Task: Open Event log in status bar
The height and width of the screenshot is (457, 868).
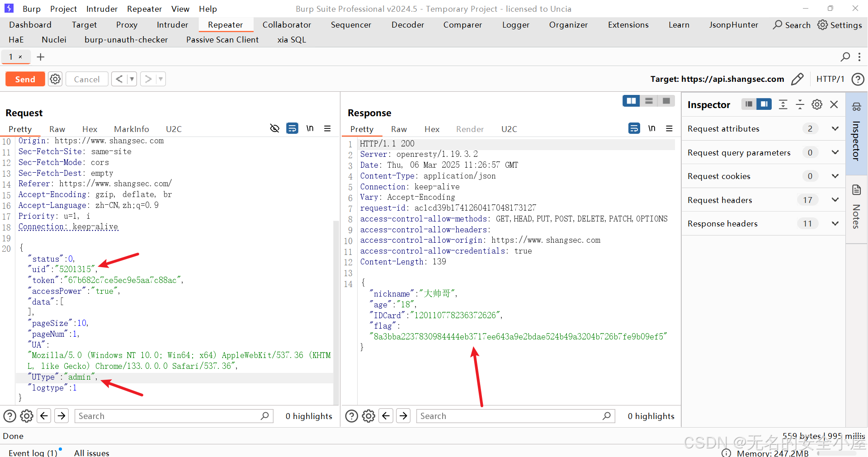Action: (33, 452)
